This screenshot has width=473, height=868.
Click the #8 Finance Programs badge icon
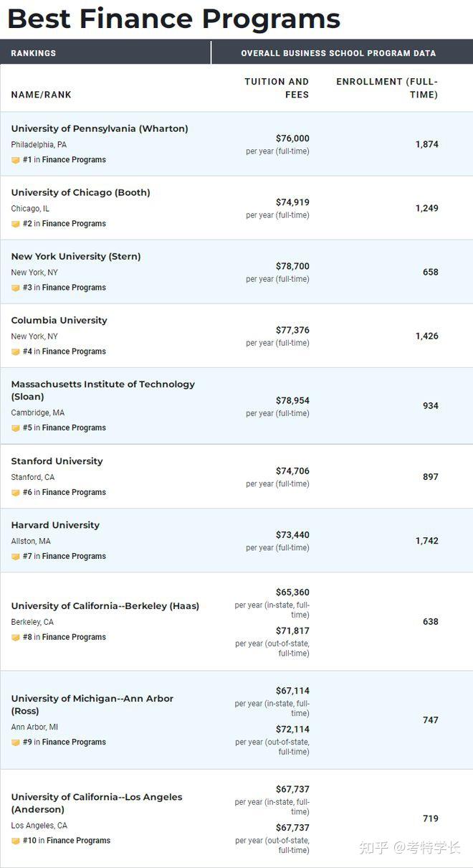[x=16, y=637]
